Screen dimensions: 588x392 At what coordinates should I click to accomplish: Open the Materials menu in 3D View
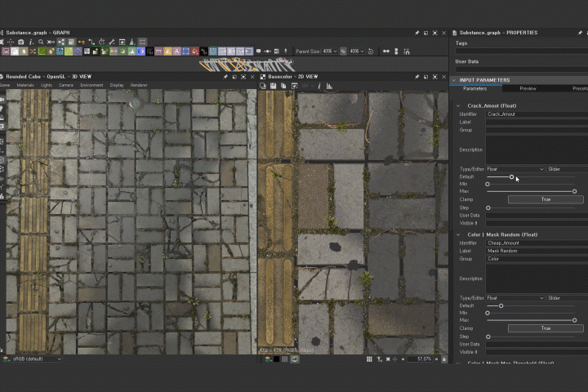pos(25,85)
